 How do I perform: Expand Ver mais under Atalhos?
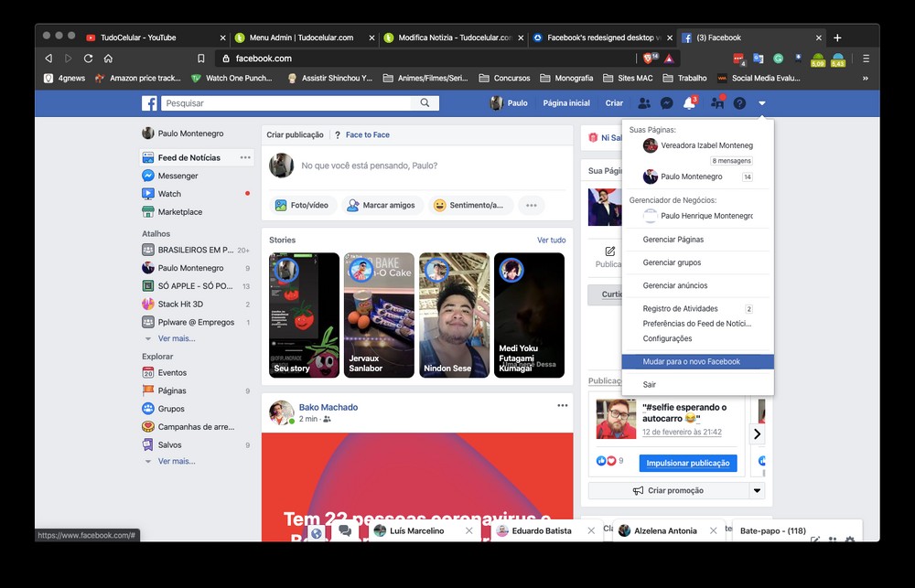(177, 338)
